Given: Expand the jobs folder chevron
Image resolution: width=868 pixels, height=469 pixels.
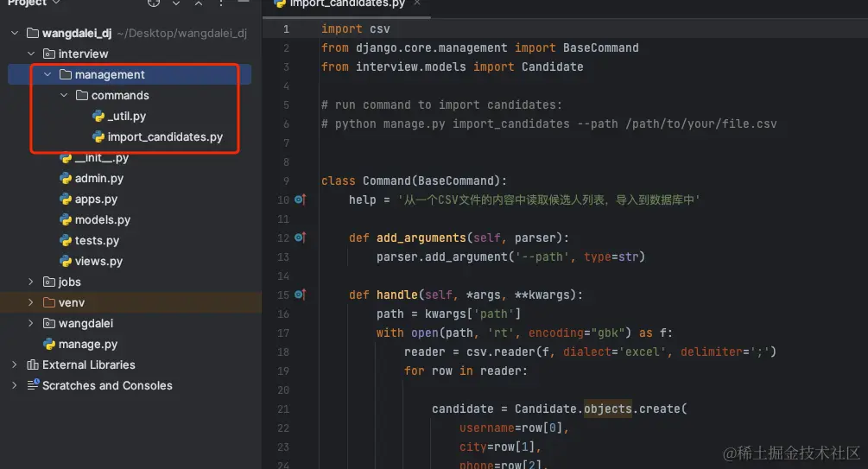Looking at the screenshot, I should tap(31, 282).
